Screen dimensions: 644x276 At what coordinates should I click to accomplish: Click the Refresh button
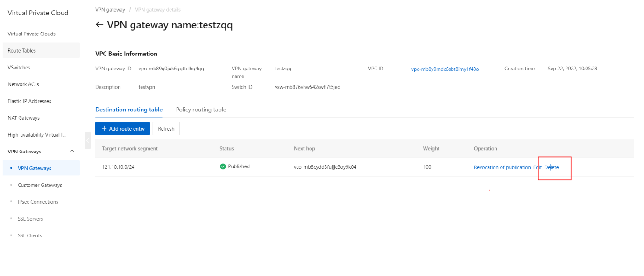[166, 129]
